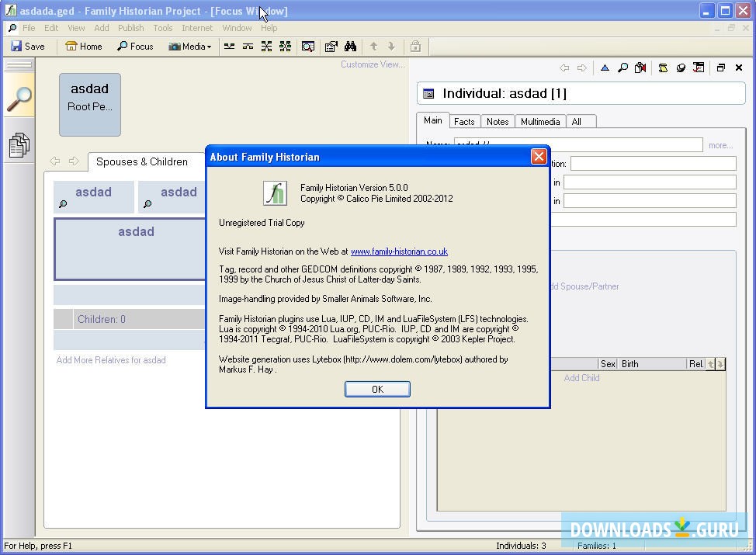756x555 pixels.
Task: Click the padlock toolbar icon
Action: (415, 47)
